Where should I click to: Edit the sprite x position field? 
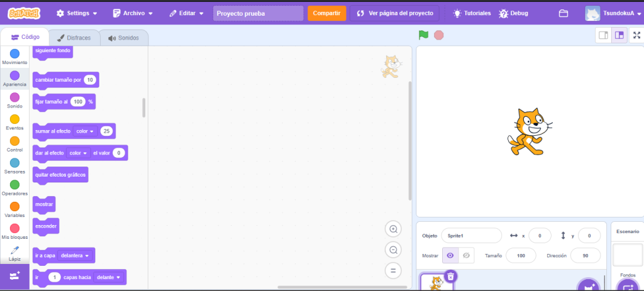click(x=540, y=236)
